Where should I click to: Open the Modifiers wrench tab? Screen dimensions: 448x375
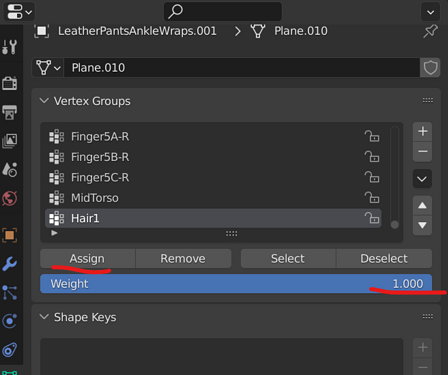[x=10, y=264]
